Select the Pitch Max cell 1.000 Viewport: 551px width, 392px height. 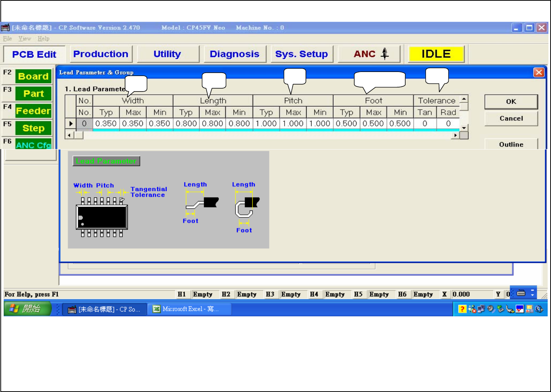click(293, 124)
